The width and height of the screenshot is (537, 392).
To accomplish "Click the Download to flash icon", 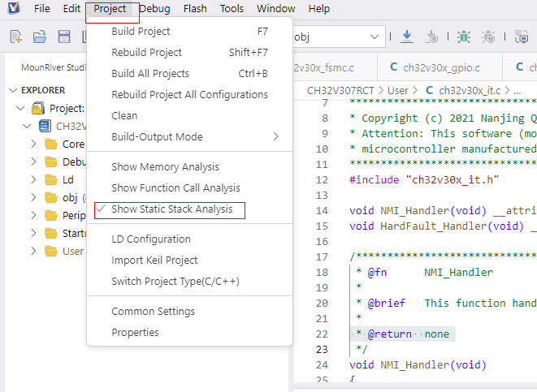I will coord(407,37).
